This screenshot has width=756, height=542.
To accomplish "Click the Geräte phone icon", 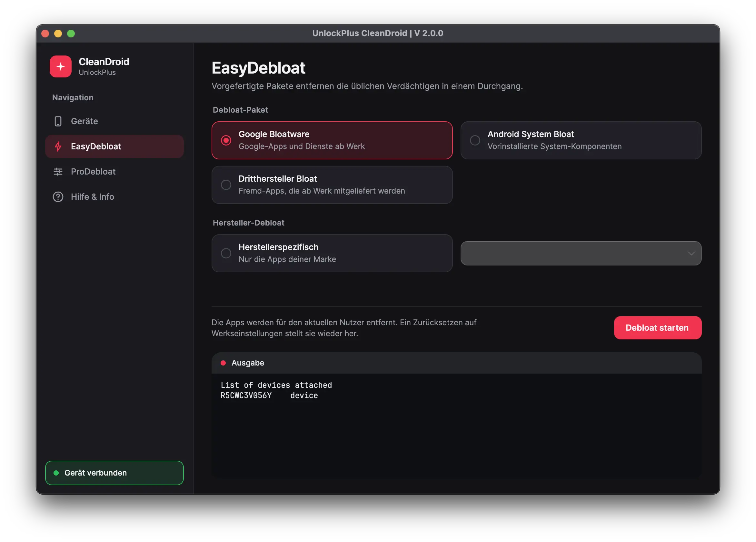I will (58, 121).
